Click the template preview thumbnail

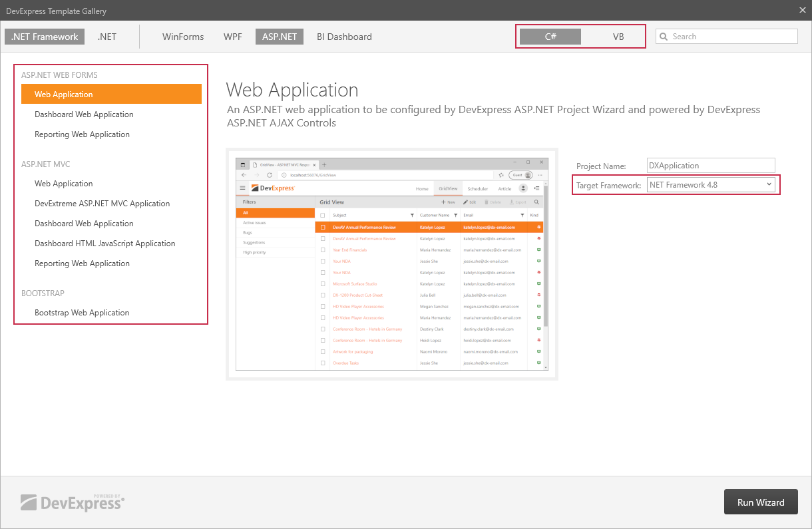pyautogui.click(x=392, y=264)
